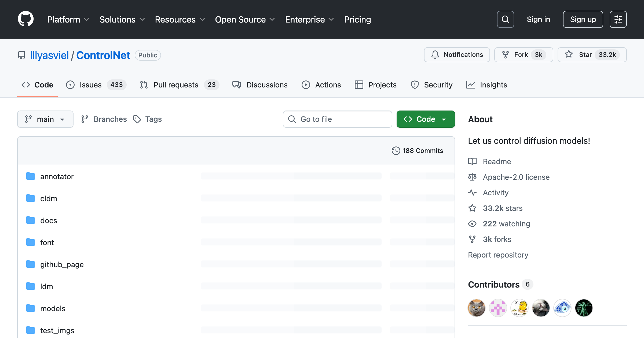
Task: Open the green Vitruvian figure avatar
Action: (584, 308)
